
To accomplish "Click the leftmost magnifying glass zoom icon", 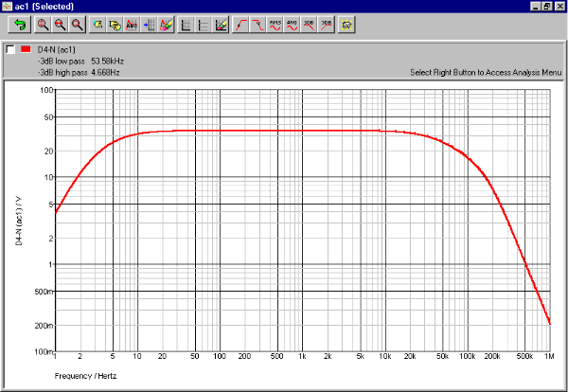I will 43,23.
